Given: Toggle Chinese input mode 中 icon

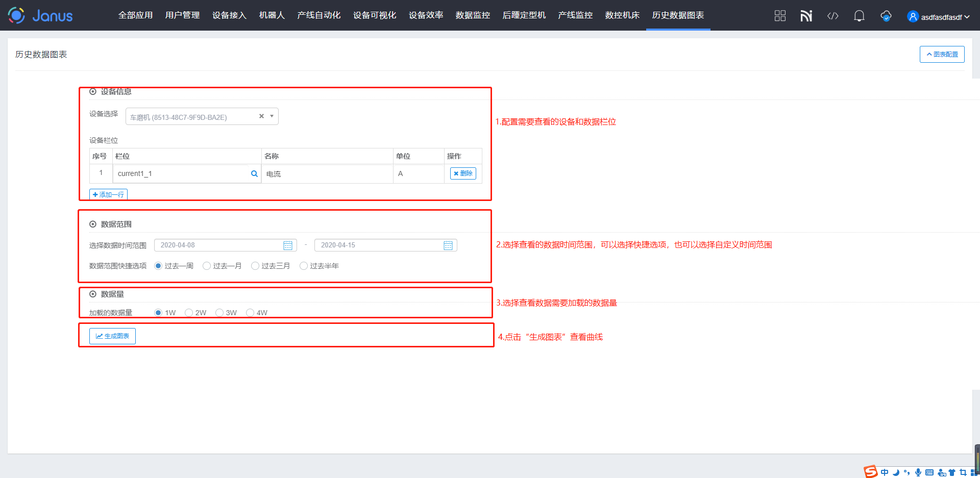Looking at the screenshot, I should 885,472.
